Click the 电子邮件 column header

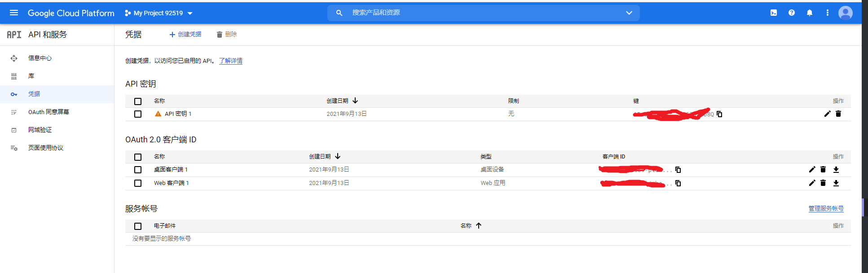point(165,226)
